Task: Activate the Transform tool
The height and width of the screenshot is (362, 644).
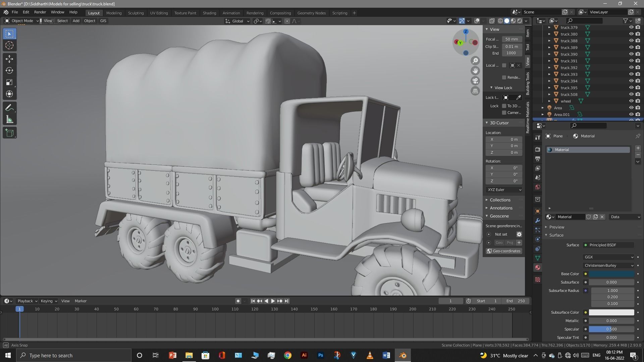Action: [x=9, y=94]
